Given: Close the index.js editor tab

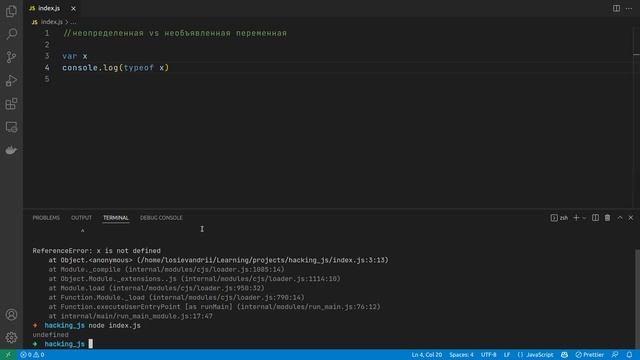Looking at the screenshot, I should point(73,9).
